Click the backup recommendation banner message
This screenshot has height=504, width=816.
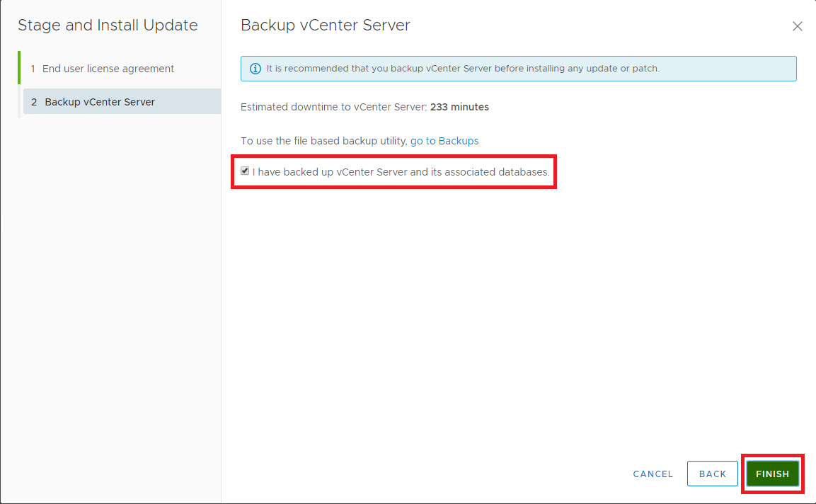[x=463, y=69]
